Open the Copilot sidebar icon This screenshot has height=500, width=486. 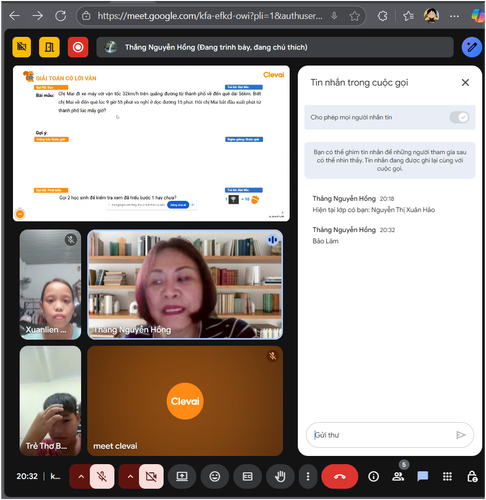[478, 16]
